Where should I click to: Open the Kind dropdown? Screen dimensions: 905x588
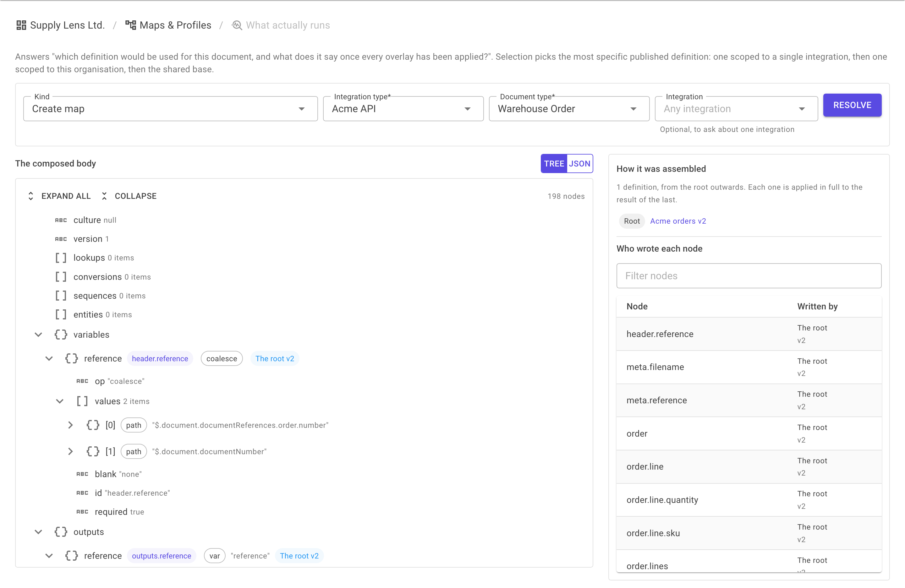[x=170, y=109]
